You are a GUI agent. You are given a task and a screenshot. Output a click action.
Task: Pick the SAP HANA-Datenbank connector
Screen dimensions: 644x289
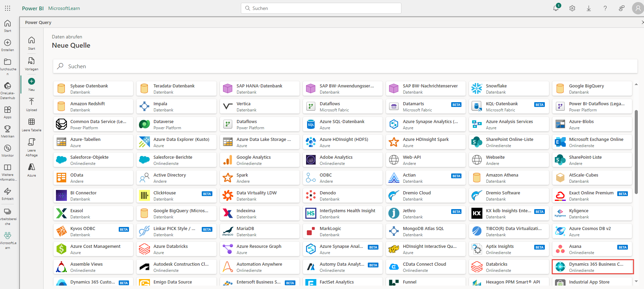259,88
